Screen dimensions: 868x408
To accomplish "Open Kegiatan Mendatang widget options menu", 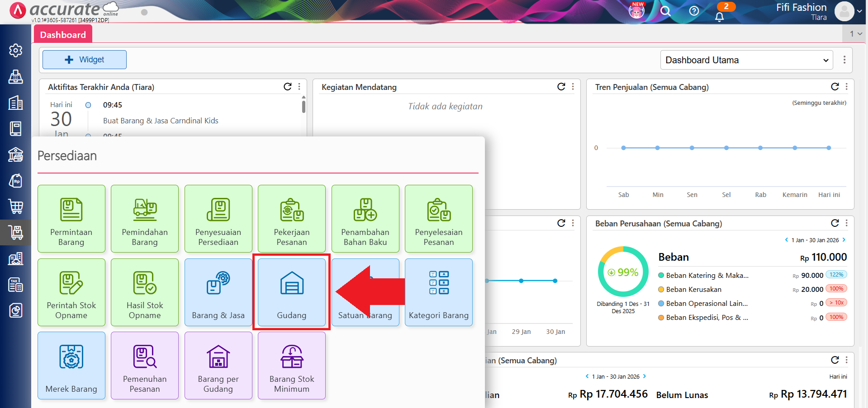I will (573, 87).
